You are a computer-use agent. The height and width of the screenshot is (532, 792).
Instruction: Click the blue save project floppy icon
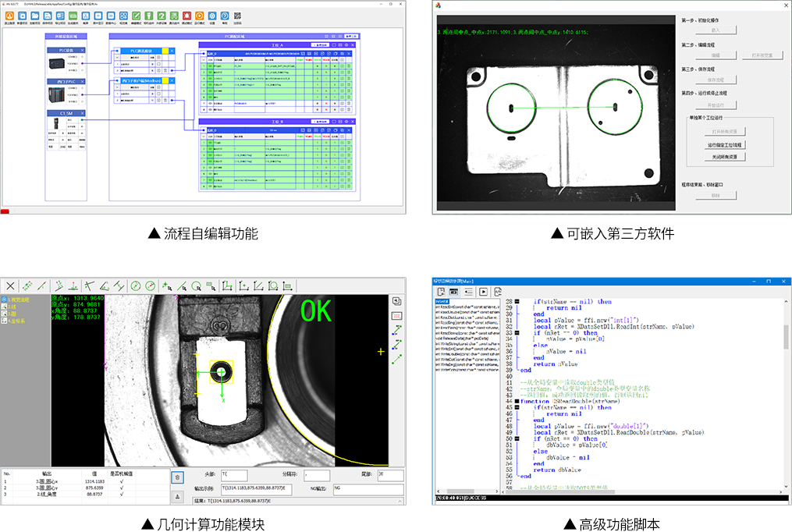(x=48, y=16)
